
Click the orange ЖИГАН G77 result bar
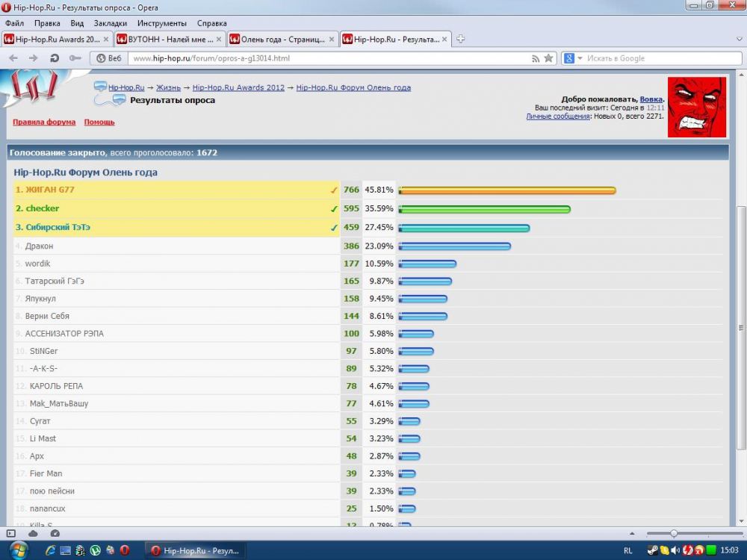(x=507, y=190)
